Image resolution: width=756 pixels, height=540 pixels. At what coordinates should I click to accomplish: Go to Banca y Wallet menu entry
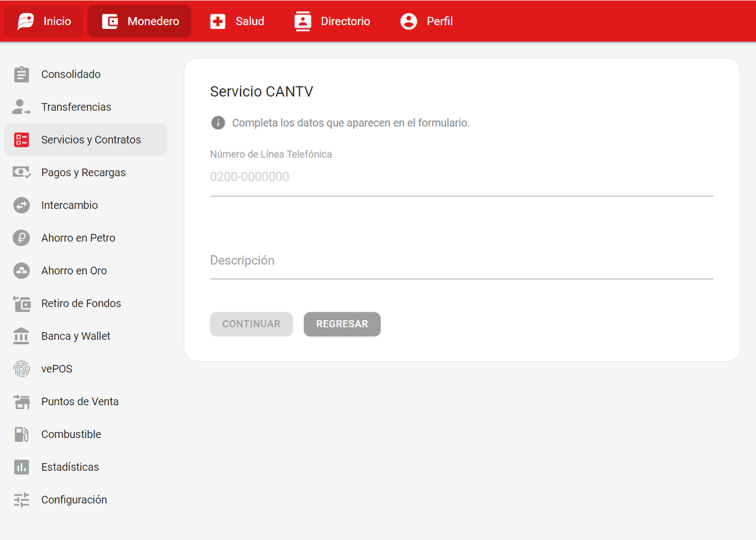pos(86,336)
